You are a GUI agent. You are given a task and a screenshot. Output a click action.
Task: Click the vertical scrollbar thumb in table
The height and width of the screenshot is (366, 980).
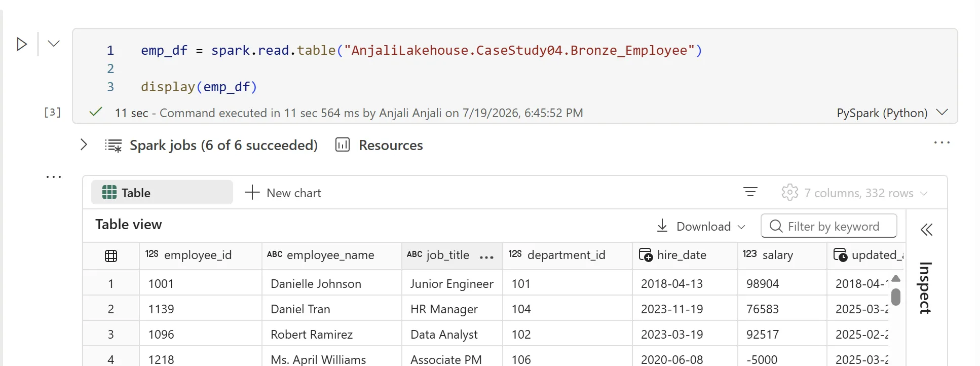[x=896, y=297]
